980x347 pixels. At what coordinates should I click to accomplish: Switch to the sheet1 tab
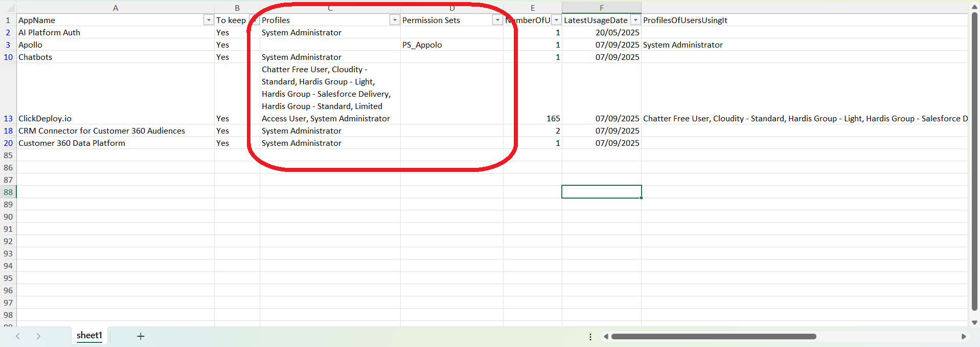pos(89,336)
